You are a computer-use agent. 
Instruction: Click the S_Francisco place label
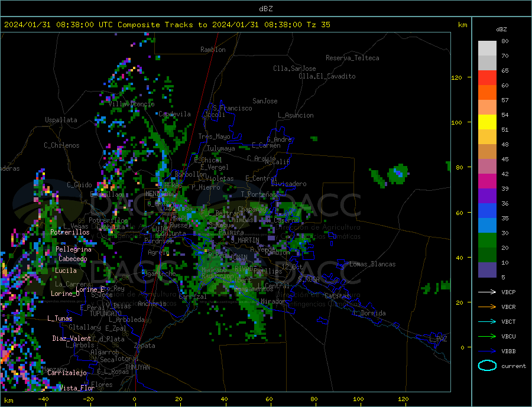click(232, 108)
